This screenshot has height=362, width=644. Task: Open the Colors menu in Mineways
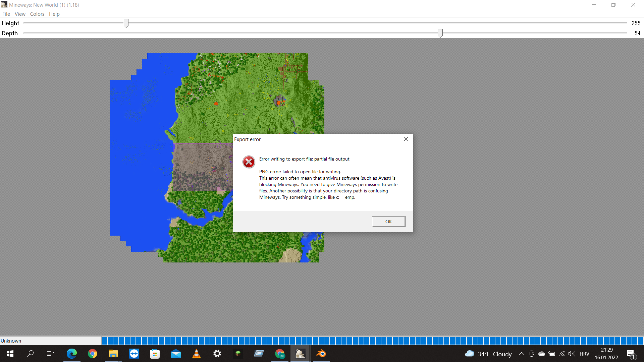[37, 14]
